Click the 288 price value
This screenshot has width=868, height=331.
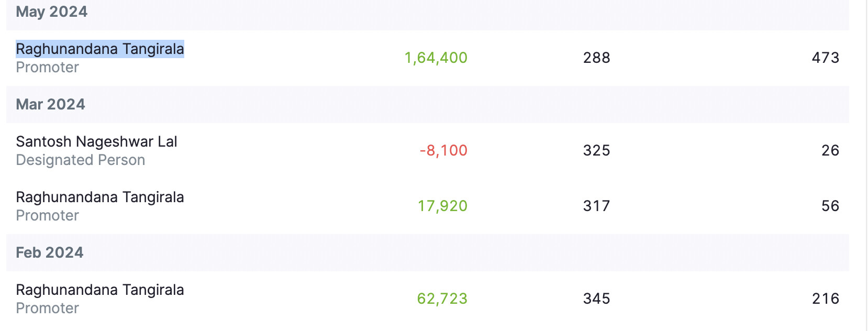pos(596,58)
